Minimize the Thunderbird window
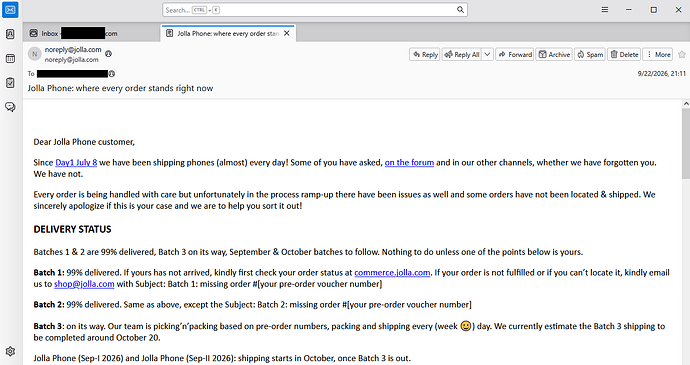Image resolution: width=690 pixels, height=365 pixels. (x=629, y=10)
